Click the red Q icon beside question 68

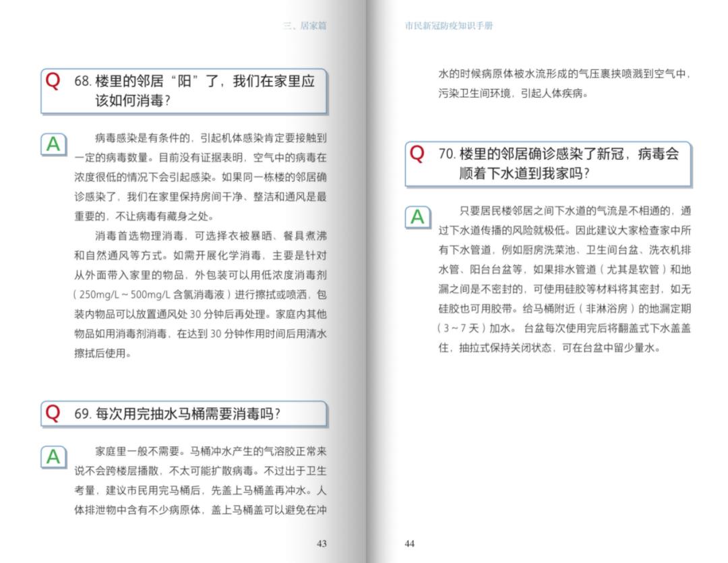tap(53, 81)
